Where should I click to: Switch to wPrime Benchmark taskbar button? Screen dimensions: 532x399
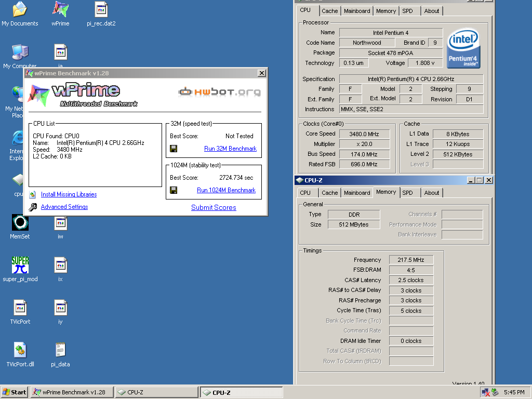pyautogui.click(x=72, y=392)
